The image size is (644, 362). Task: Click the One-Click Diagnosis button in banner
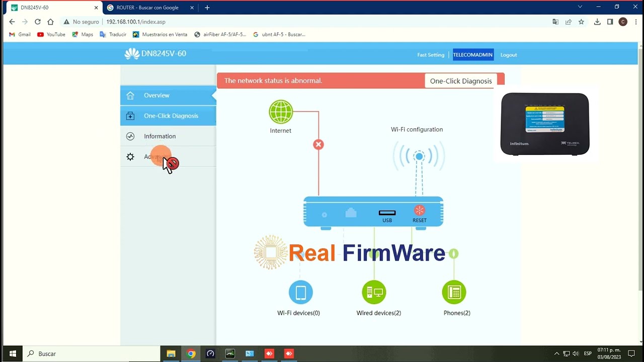[461, 81]
